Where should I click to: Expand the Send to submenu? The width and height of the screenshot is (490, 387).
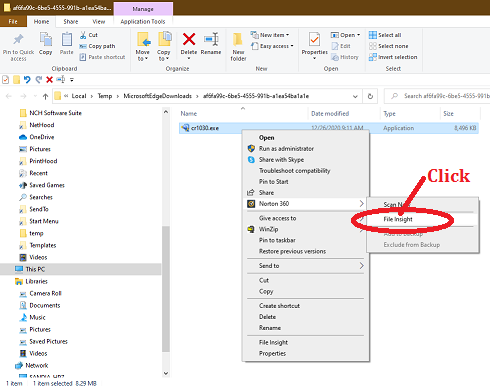(305, 266)
